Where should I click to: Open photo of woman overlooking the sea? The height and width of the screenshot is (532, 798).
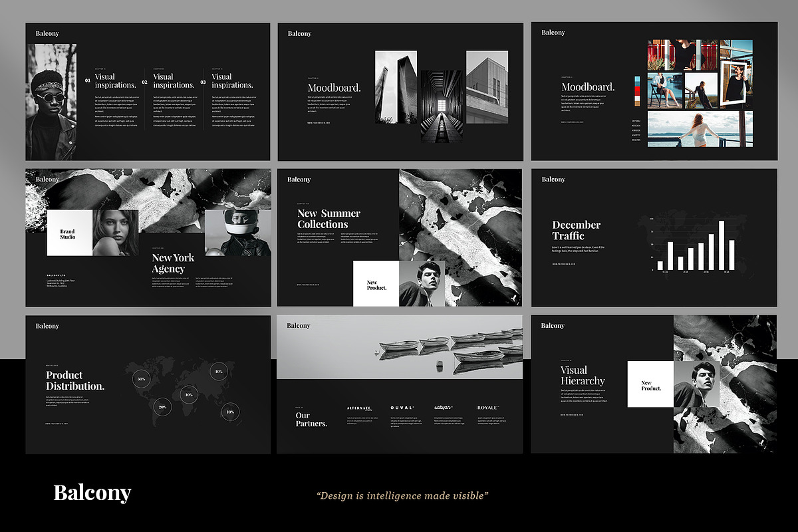point(700,128)
